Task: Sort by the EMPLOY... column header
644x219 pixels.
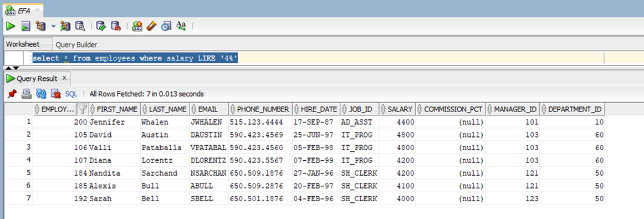Action: tap(55, 109)
